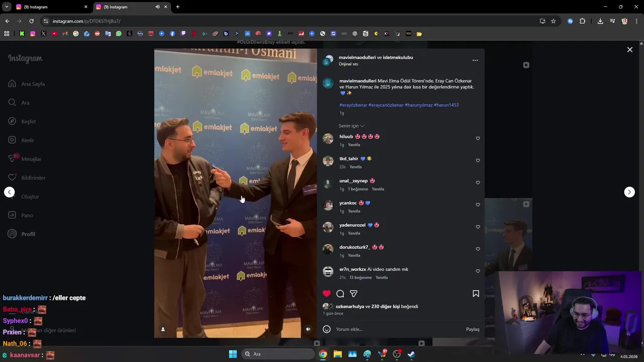The height and width of the screenshot is (362, 644).
Task: Open Chrome downloads icon
Action: (x=600, y=21)
